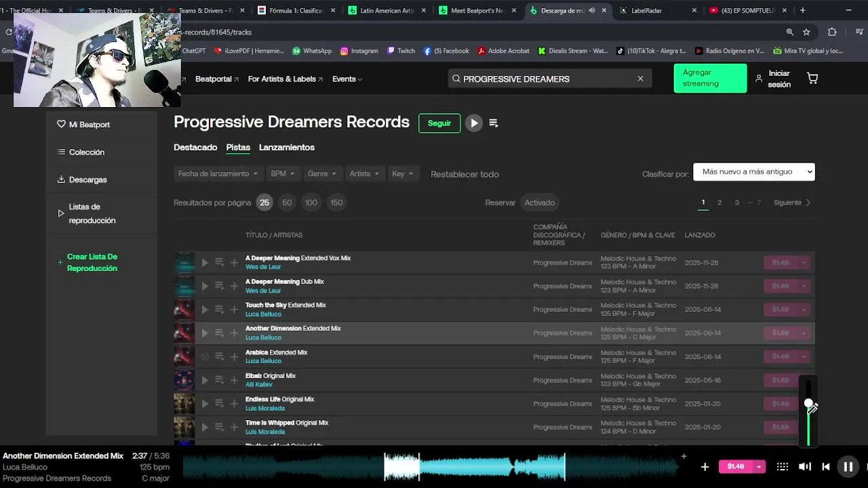Adjust the vertical volume slider handle
868x488 pixels.
tap(808, 404)
